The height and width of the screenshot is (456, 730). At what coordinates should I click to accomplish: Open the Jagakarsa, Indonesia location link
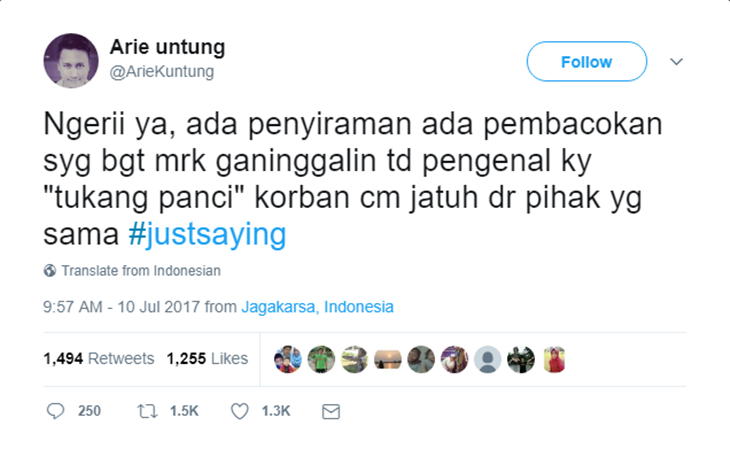318,307
